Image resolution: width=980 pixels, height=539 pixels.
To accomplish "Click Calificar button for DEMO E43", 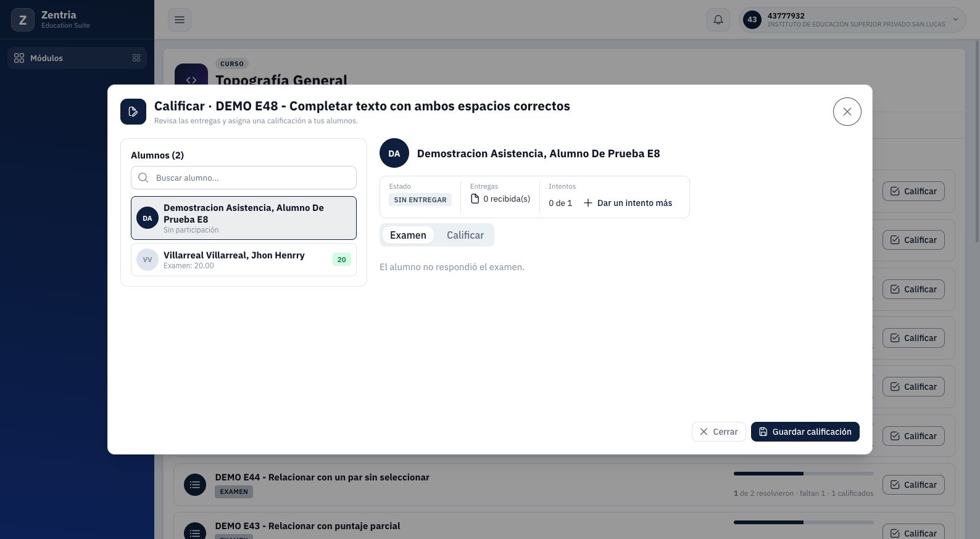I will coord(913,532).
